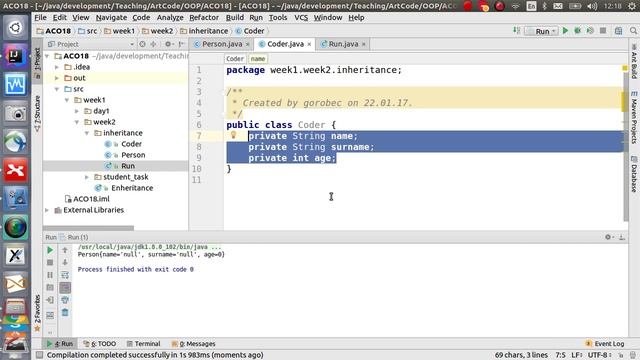The width and height of the screenshot is (640, 360).
Task: Restore layout icon in the Run panel
Action: click(x=50, y=315)
